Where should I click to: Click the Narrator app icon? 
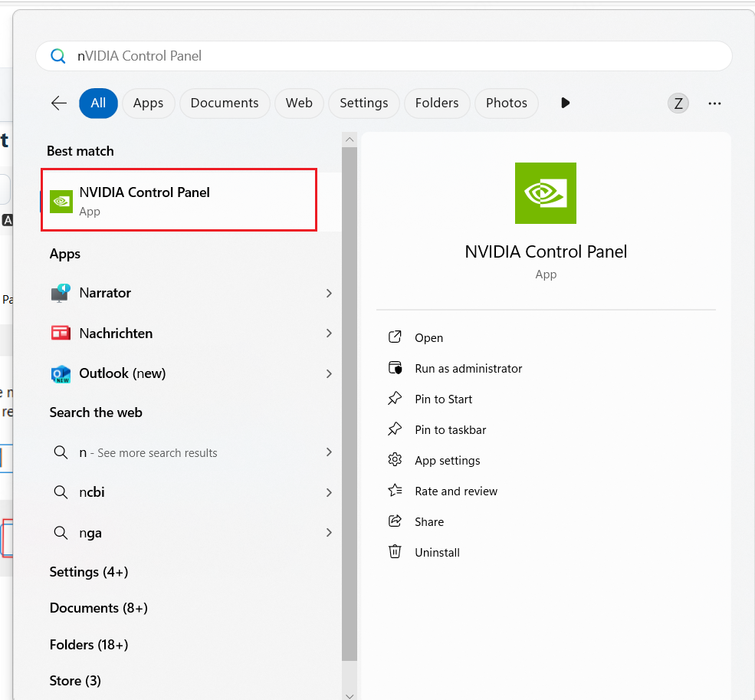point(61,293)
